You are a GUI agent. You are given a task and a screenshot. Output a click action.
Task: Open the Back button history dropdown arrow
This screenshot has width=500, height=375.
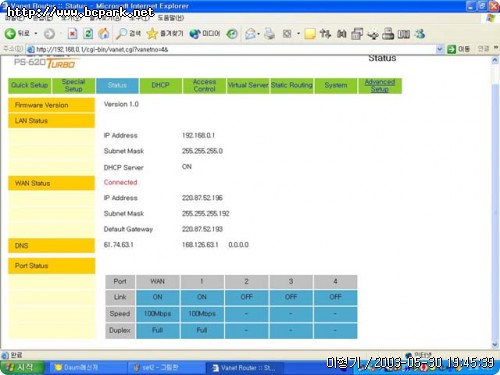pos(36,34)
